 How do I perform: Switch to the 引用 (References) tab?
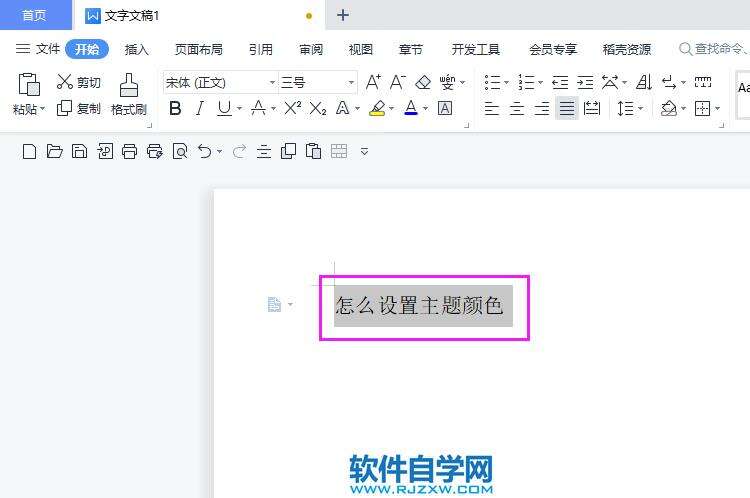click(x=261, y=49)
